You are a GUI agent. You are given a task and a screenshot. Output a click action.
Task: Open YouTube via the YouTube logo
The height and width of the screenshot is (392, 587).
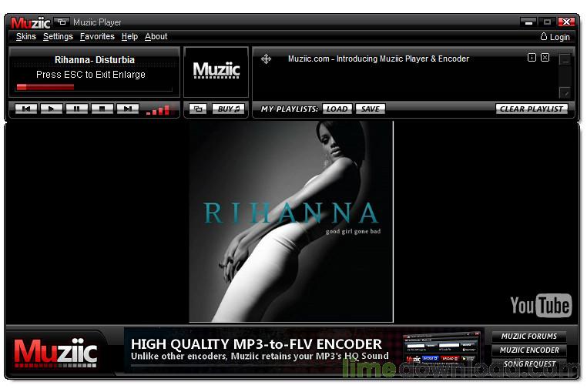click(x=541, y=306)
